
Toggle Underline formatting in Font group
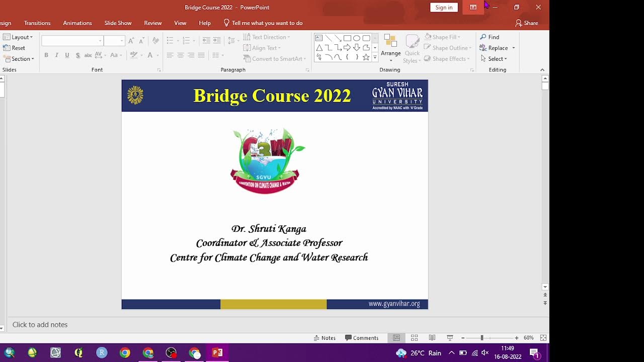click(x=67, y=55)
